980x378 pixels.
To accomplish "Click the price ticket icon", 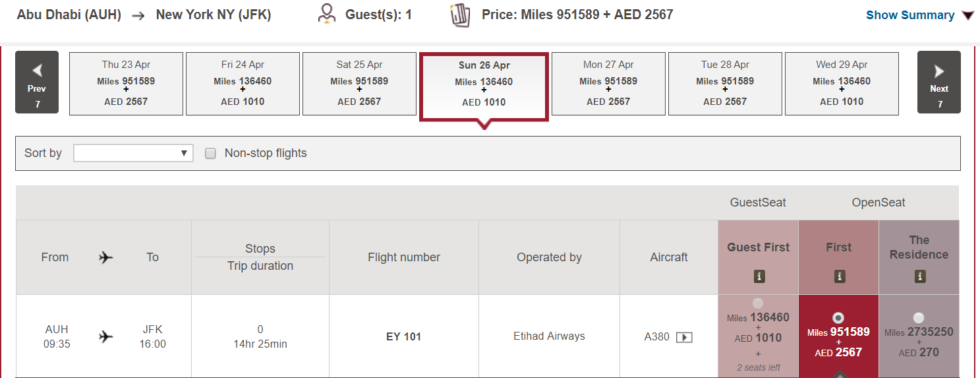I will click(x=460, y=15).
